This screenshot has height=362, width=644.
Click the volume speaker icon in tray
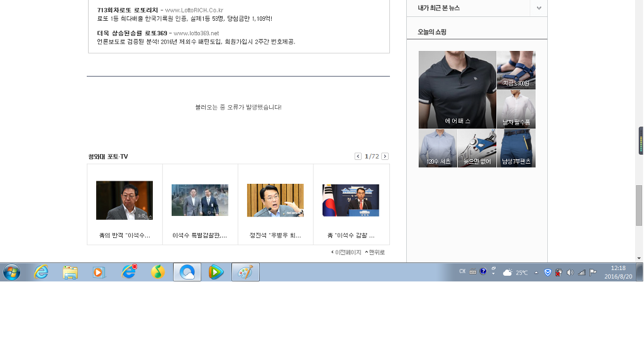(570, 273)
